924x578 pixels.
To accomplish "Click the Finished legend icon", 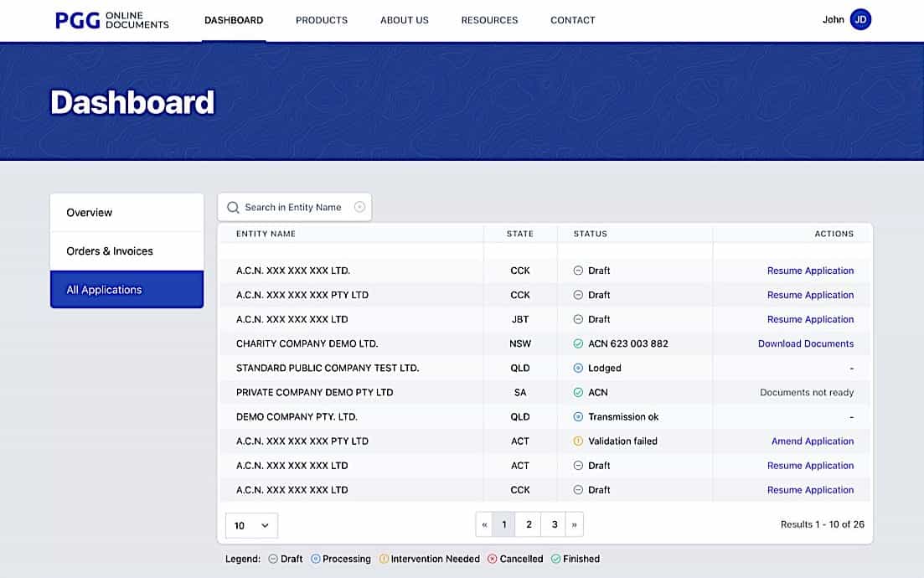I will 557,559.
